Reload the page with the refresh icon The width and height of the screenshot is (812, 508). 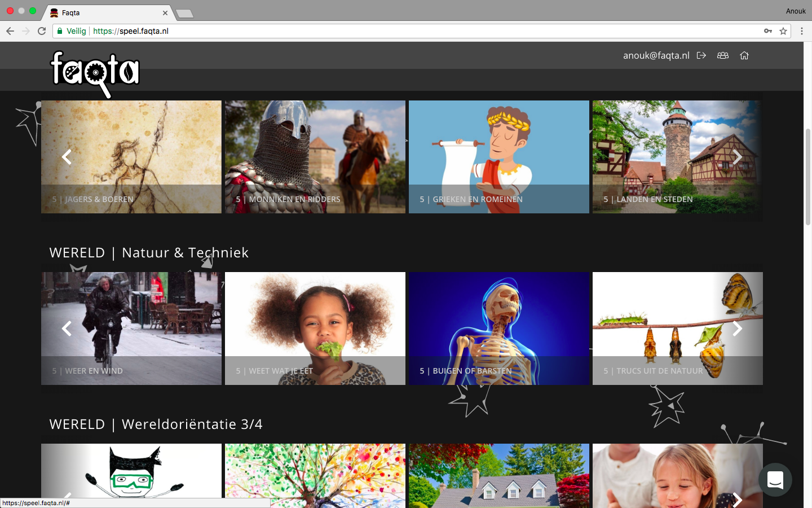coord(42,31)
